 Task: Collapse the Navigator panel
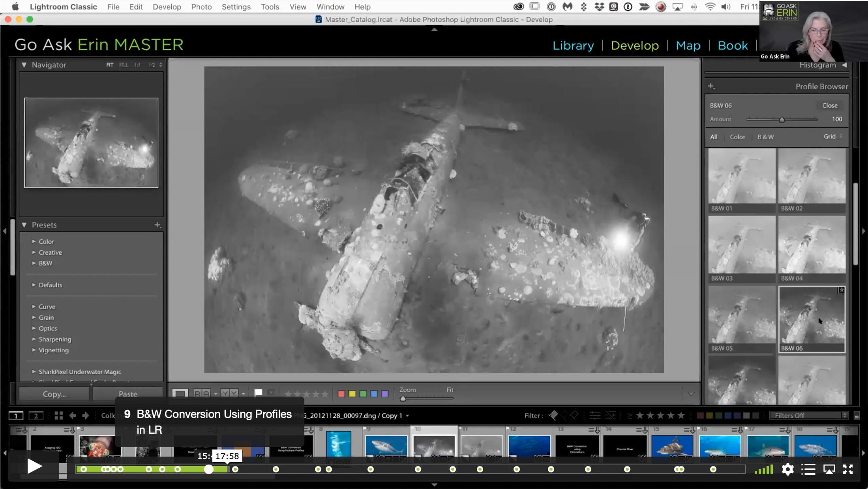(x=24, y=65)
